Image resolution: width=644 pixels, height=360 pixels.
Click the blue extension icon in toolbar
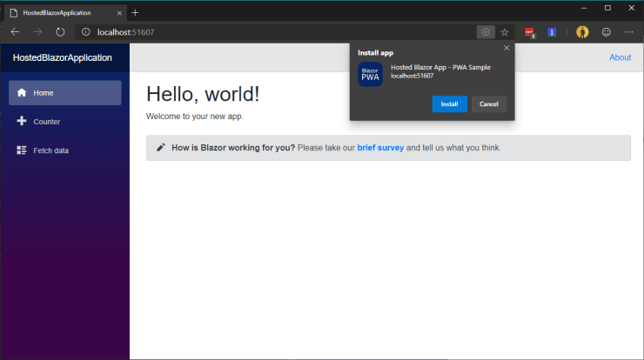[x=552, y=32]
